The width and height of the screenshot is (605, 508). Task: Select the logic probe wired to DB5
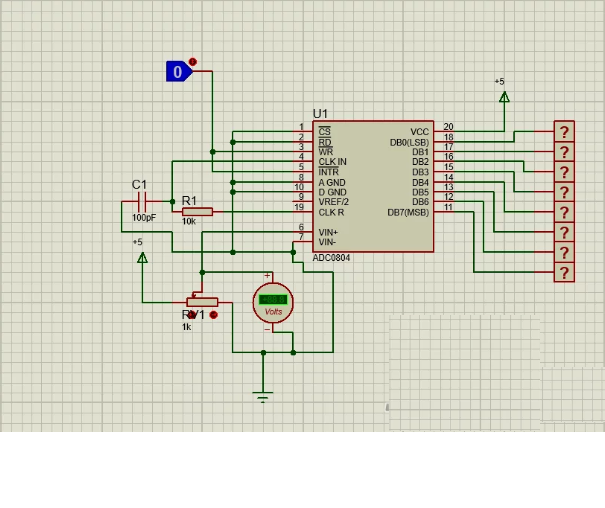564,232
